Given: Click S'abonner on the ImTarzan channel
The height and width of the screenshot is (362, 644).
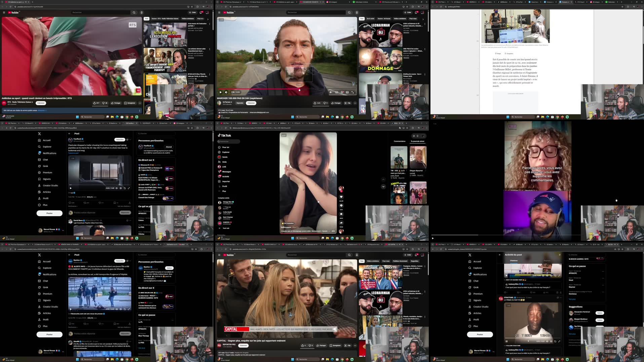Looking at the screenshot, I should click(251, 103).
